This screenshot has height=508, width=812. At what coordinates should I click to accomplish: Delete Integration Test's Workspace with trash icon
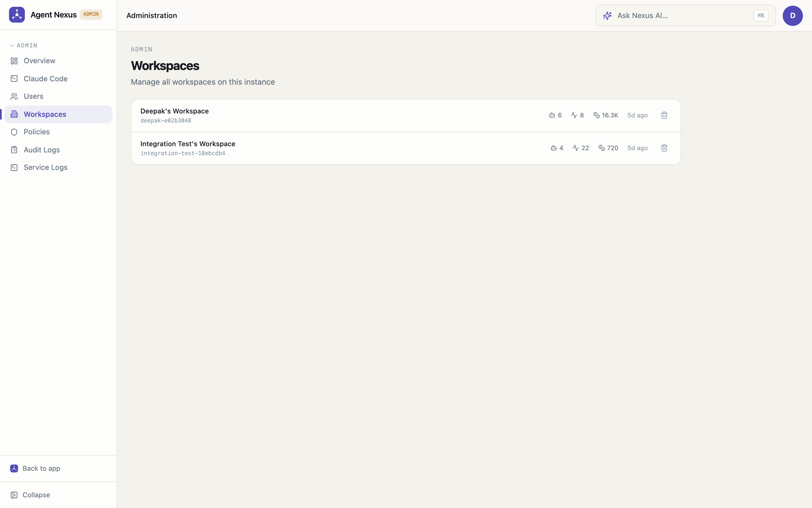pyautogui.click(x=664, y=148)
